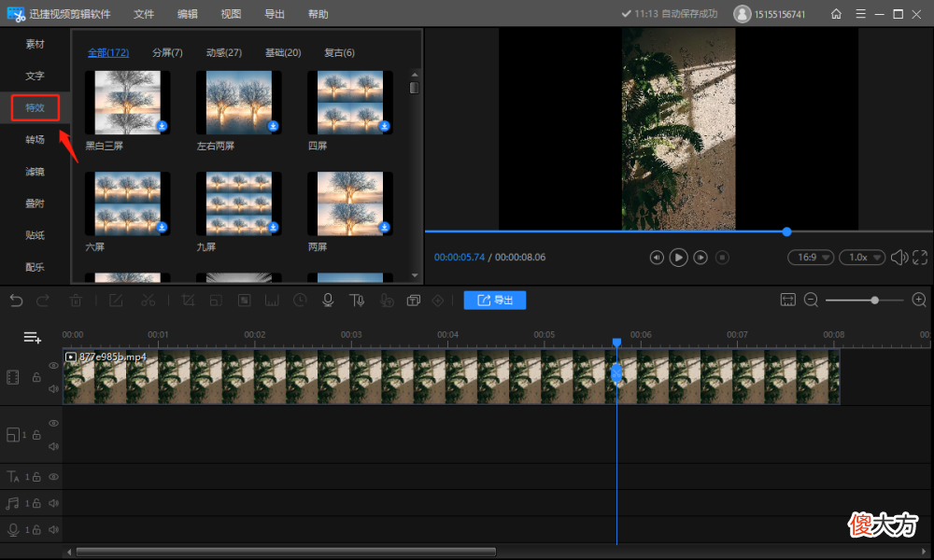Image resolution: width=934 pixels, height=560 pixels.
Task: Open the 视图 menu
Action: pos(231,14)
